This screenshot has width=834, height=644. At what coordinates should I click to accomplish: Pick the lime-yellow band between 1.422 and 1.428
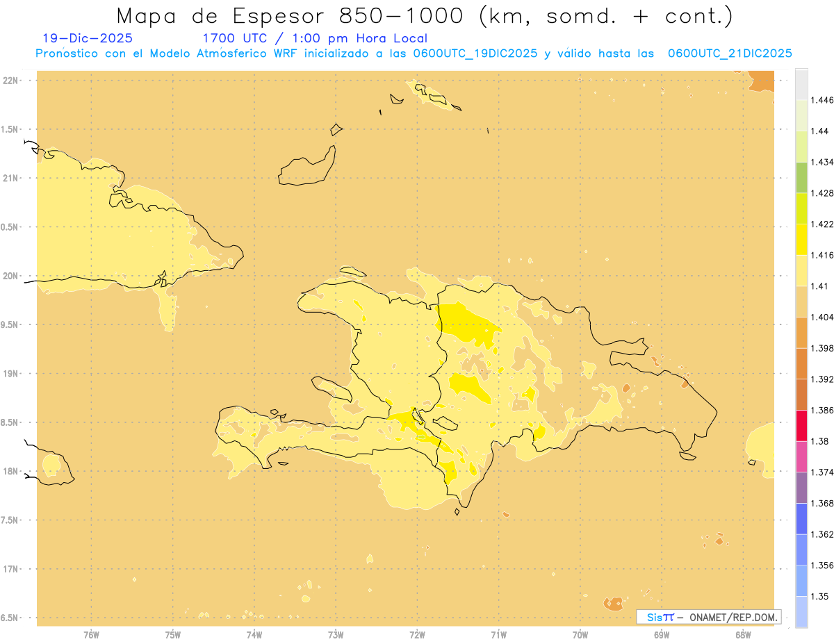pyautogui.click(x=801, y=208)
